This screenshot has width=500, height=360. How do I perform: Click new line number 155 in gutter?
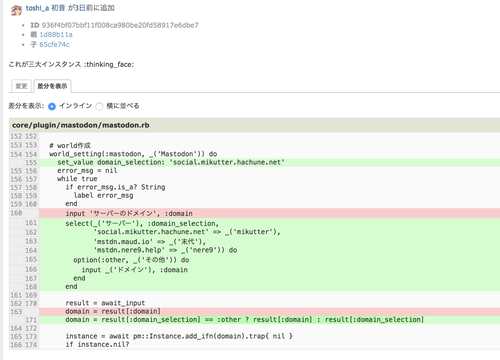31,163
